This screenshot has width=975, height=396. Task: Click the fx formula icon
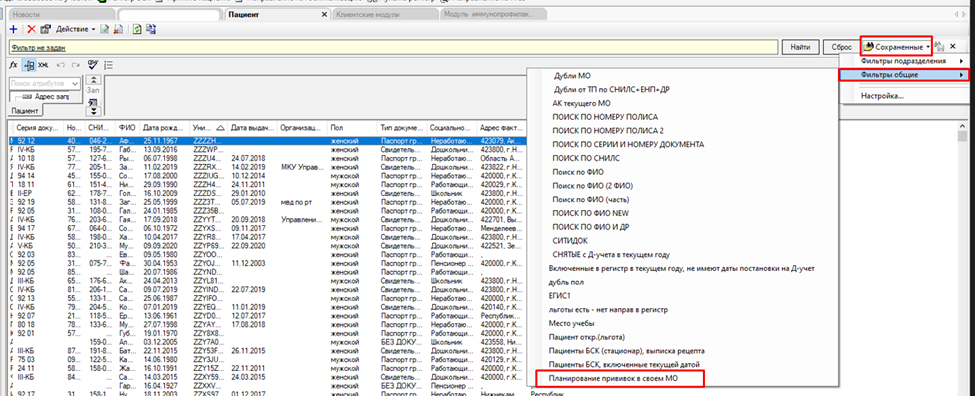pyautogui.click(x=14, y=65)
